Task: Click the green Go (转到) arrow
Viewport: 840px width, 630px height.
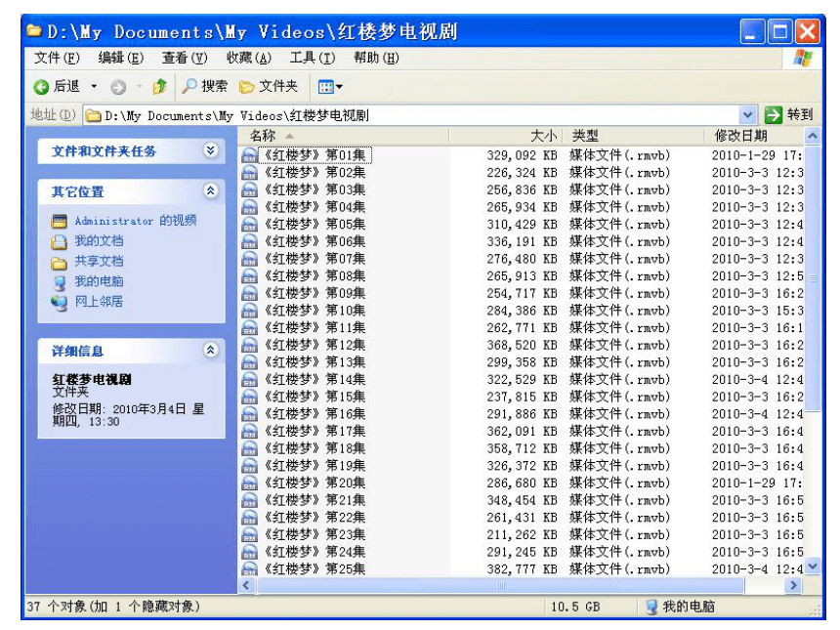Action: pos(773,114)
